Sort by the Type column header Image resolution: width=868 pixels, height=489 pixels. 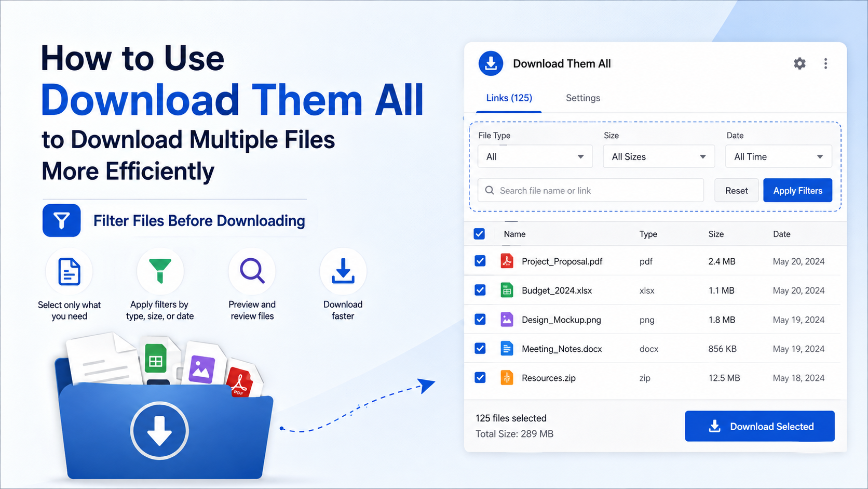pyautogui.click(x=648, y=234)
